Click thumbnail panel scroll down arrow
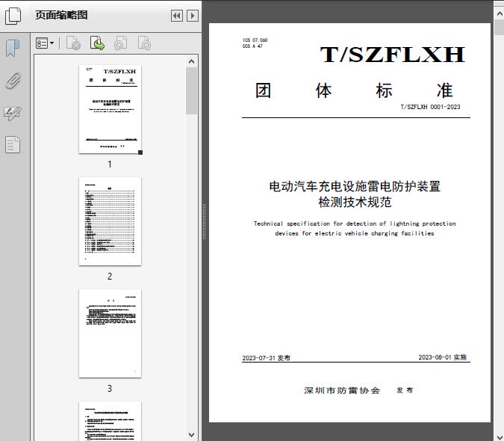504x441 pixels. [x=192, y=435]
